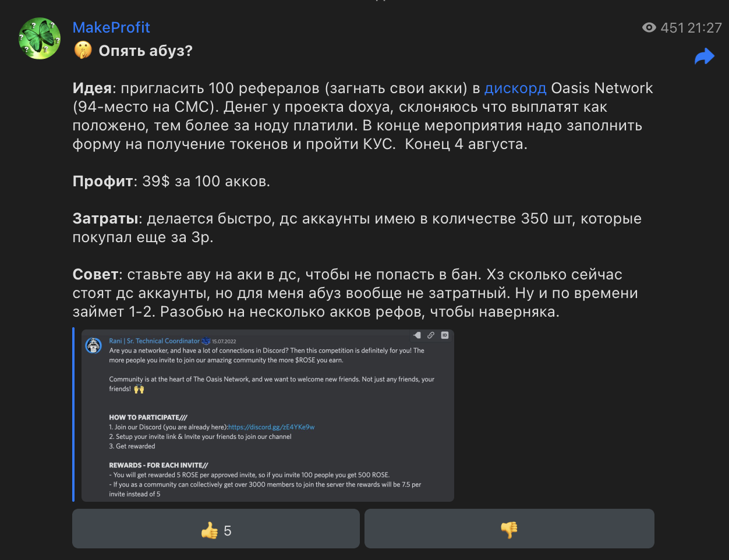React with the thumbs down button

click(509, 529)
